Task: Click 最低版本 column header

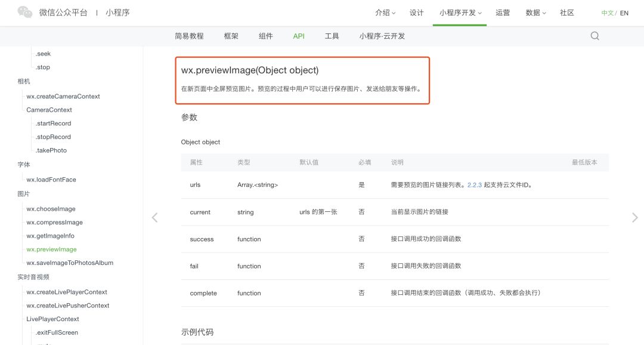Action: [x=584, y=162]
